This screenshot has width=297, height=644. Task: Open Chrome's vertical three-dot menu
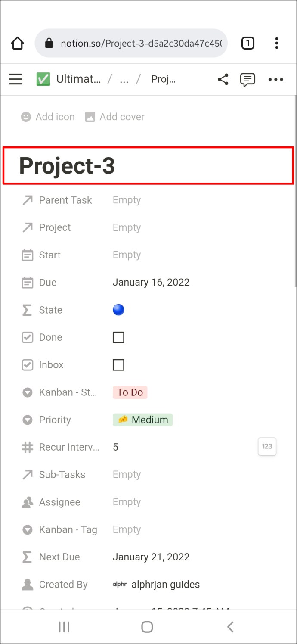276,43
